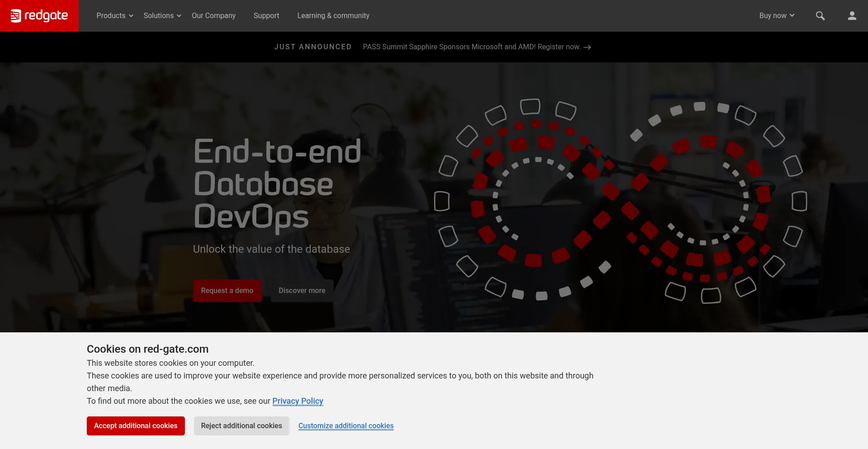Image resolution: width=868 pixels, height=449 pixels.
Task: Expand the Products dropdown menu
Action: [115, 16]
